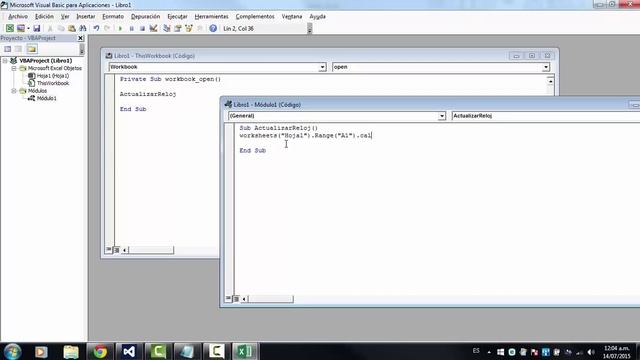Open Find with the binoculars icon
640x360 pixels.
pyautogui.click(x=83, y=28)
